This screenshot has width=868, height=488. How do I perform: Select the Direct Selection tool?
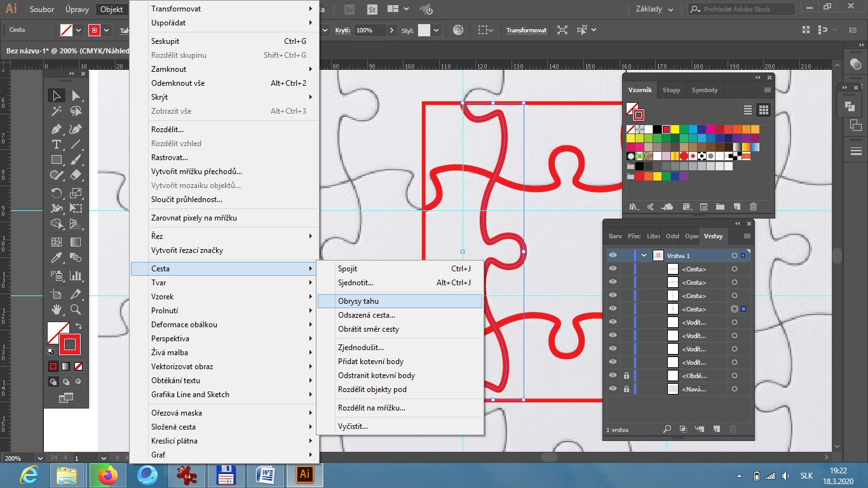coord(76,95)
